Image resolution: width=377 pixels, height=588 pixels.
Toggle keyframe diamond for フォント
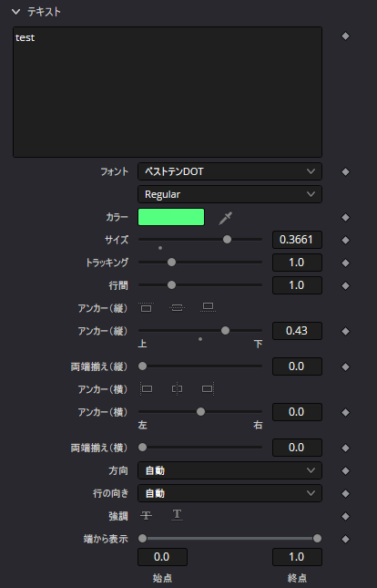click(345, 172)
